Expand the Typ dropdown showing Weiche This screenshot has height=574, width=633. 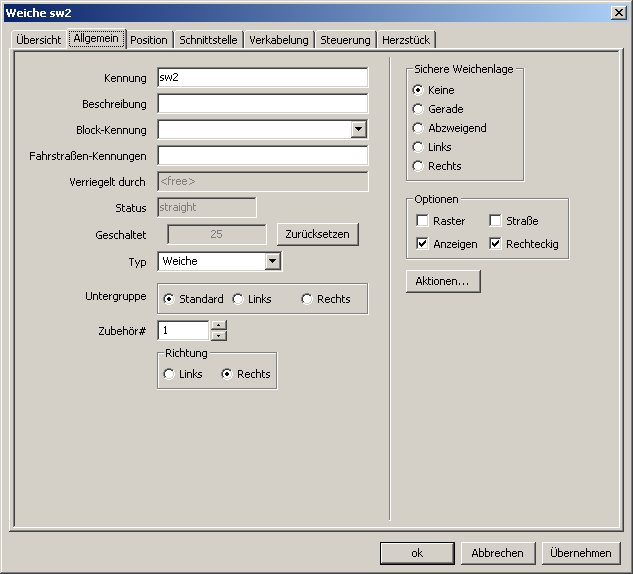272,262
